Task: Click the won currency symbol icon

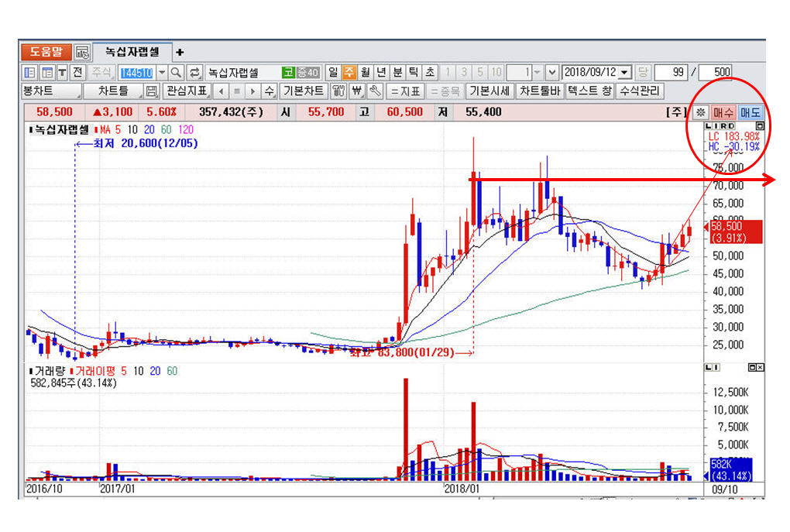Action: click(x=357, y=91)
